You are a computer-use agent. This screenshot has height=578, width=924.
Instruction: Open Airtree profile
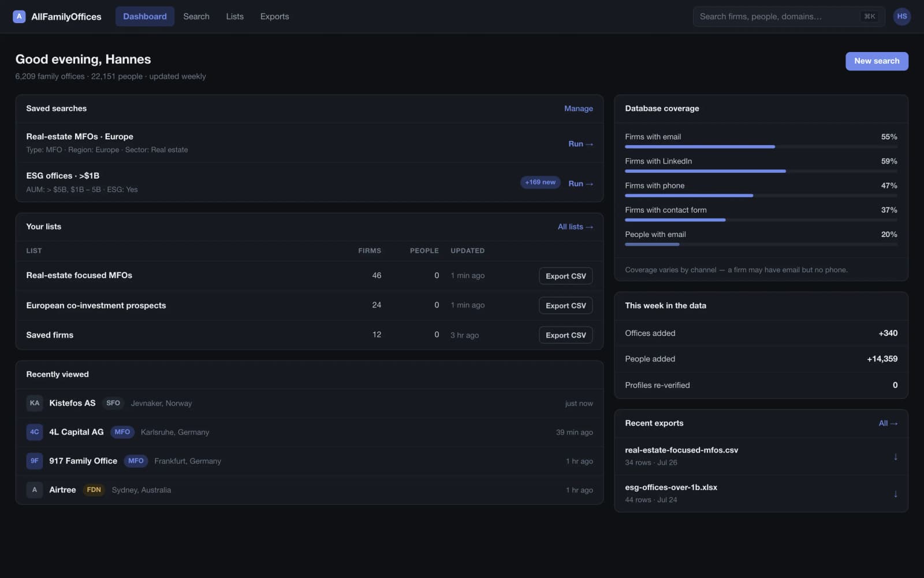(62, 490)
